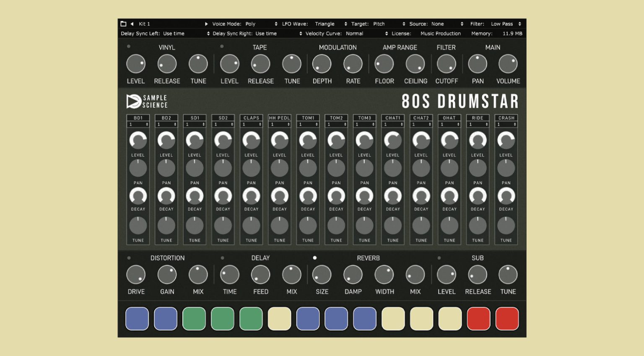Tap the blue TOM1 pad
Image resolution: width=644 pixels, height=356 pixels.
[308, 318]
